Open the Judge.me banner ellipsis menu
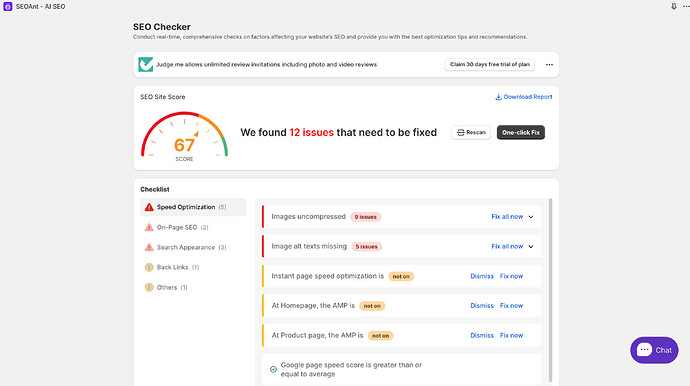Viewport: 690px width, 386px height. point(549,65)
